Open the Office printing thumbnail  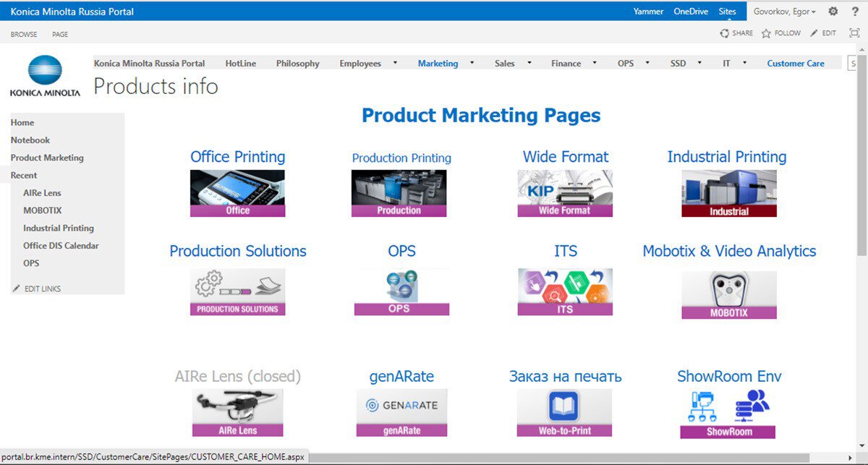click(237, 193)
